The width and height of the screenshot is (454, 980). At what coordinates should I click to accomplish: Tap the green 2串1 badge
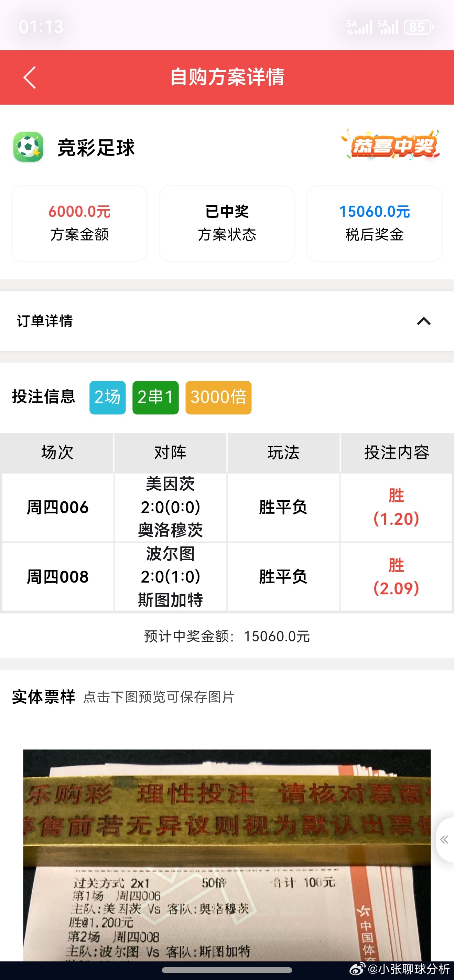[x=155, y=396]
